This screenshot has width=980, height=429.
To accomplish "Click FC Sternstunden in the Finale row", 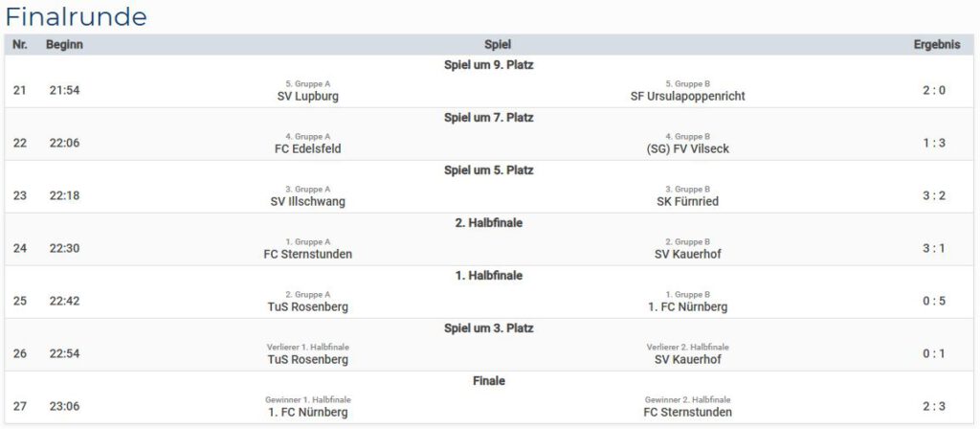I will click(687, 412).
